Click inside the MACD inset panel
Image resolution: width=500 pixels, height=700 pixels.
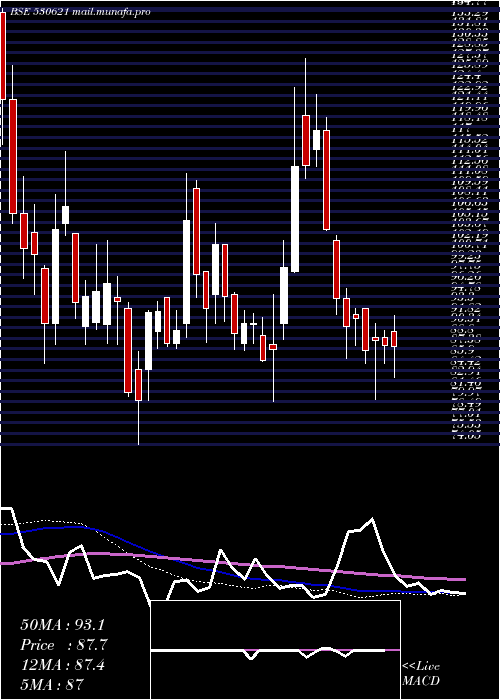click(x=275, y=650)
